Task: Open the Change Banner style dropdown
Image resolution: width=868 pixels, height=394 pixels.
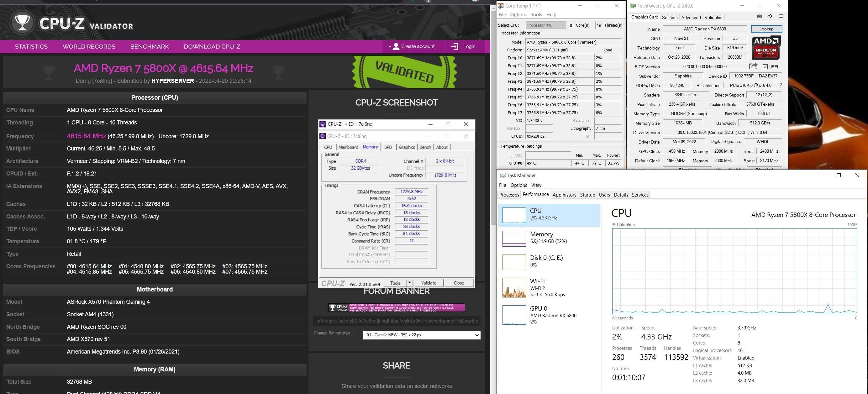Action: click(422, 335)
